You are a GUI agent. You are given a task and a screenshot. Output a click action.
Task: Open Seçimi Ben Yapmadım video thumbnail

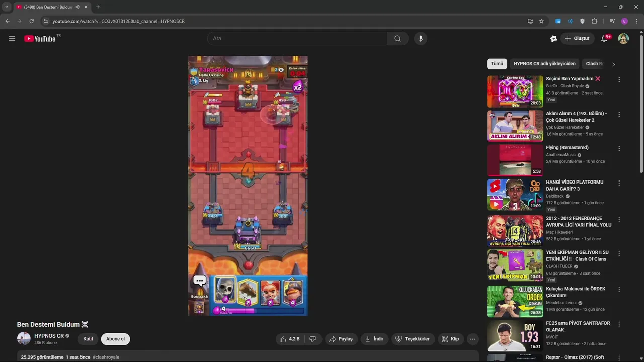pos(515,92)
